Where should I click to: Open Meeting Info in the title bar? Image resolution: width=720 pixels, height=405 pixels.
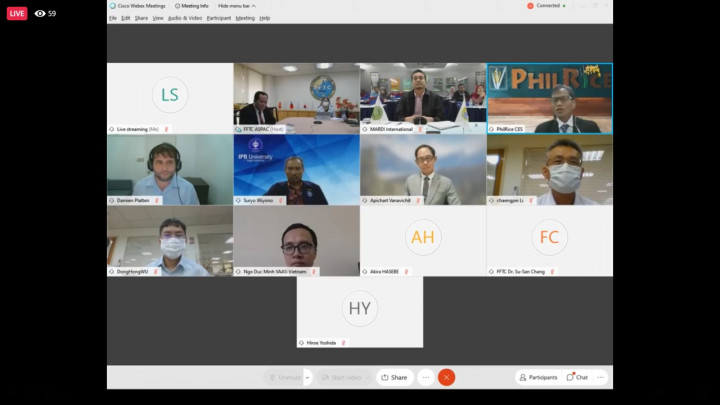click(x=192, y=5)
